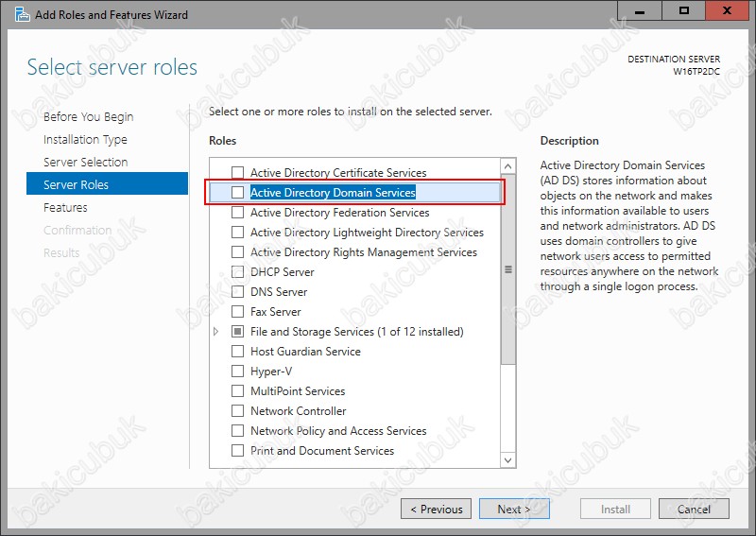Toggle File and Storage Services checkbox

[238, 332]
